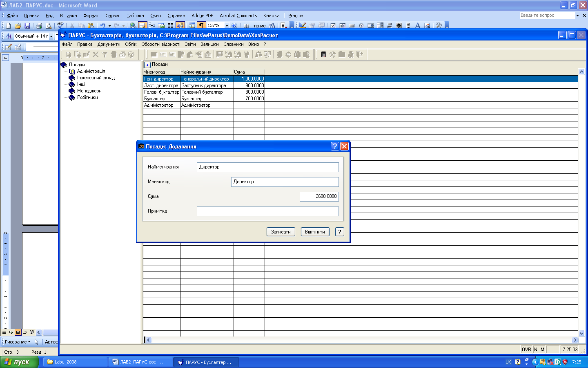Open Parus Оборотні відомості menu
The height and width of the screenshot is (368, 588).
click(161, 44)
